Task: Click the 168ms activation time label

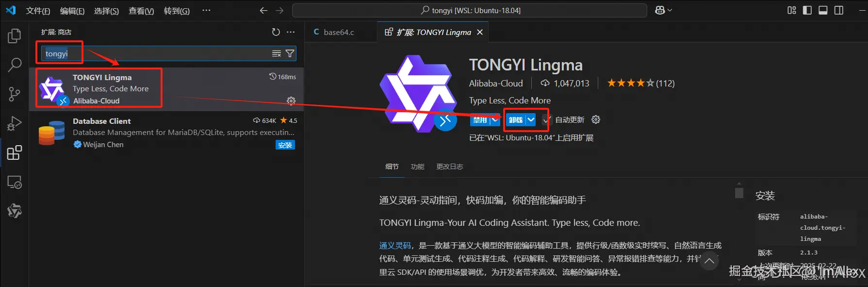Action: 283,77
